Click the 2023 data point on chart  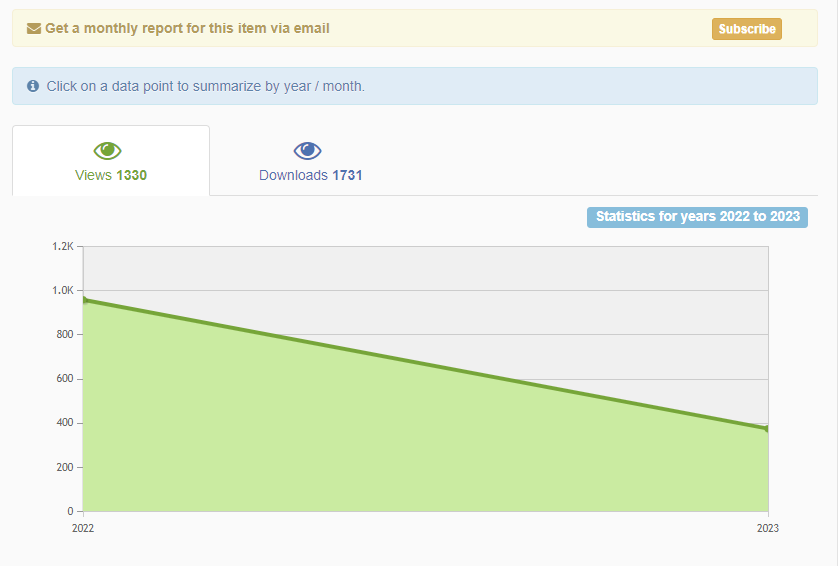click(767, 429)
